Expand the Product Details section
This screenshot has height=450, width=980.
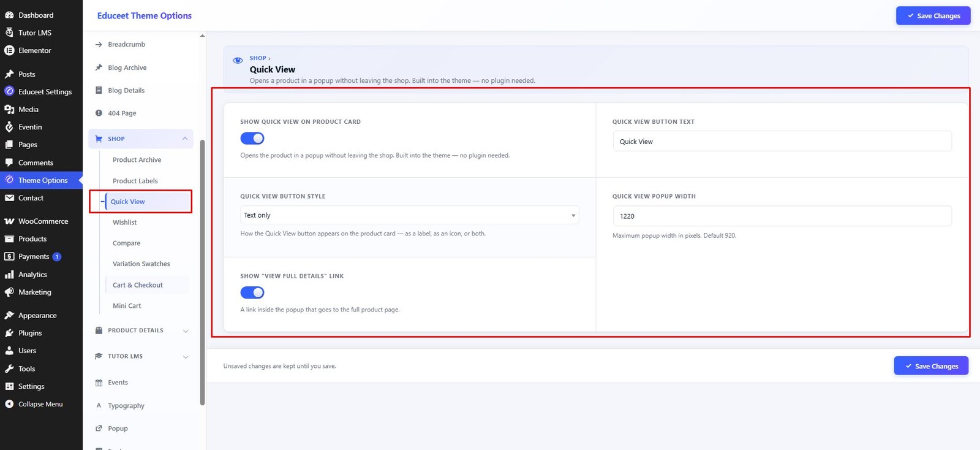pos(141,330)
